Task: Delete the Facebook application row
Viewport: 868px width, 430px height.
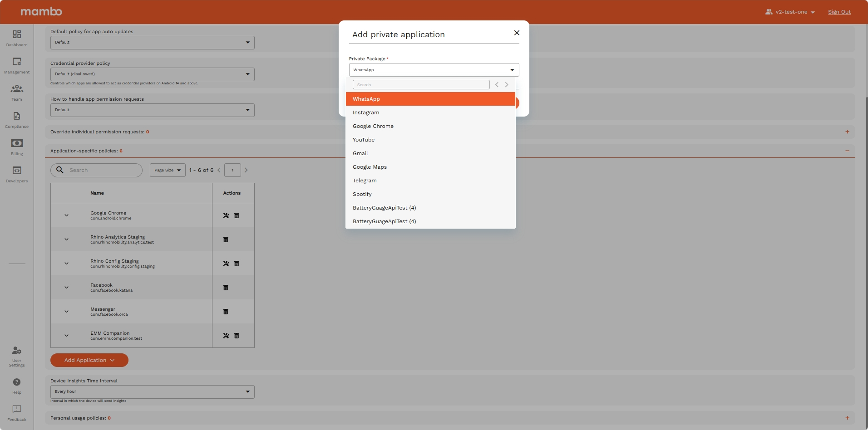Action: (x=226, y=288)
